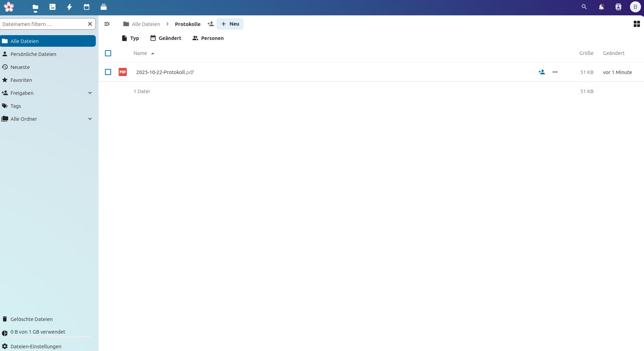Screen dimensions: 644x351
Task: Click the Dateinamen filtern input field
Action: [43, 24]
